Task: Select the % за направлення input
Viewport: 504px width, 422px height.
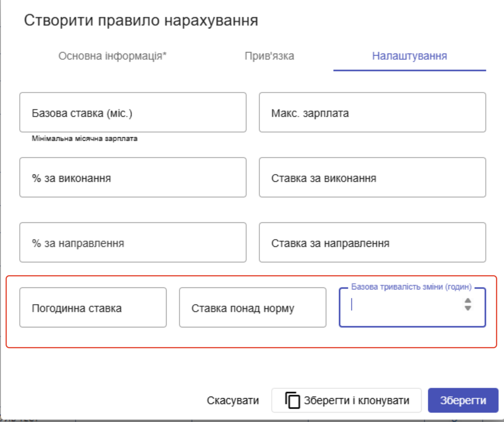Action: click(133, 243)
